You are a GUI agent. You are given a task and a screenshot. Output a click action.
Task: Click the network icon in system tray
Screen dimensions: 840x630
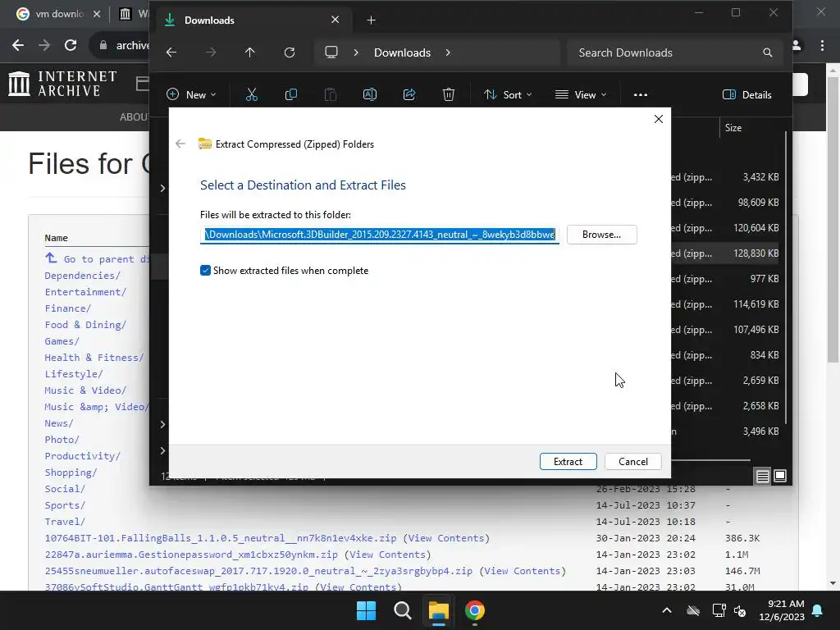click(719, 610)
